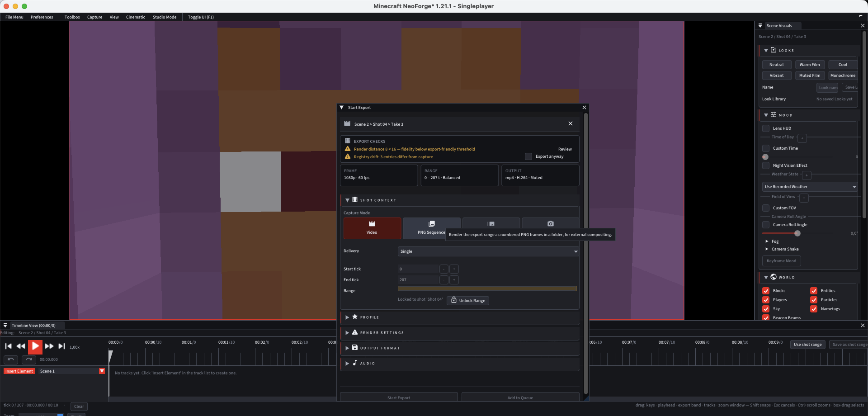Choose the camera screenshot capture mode

(550, 223)
